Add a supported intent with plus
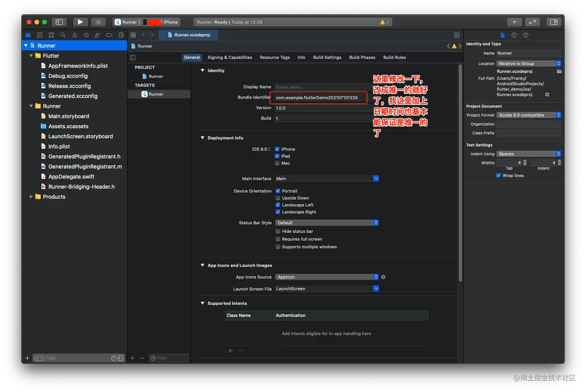 tap(230, 351)
